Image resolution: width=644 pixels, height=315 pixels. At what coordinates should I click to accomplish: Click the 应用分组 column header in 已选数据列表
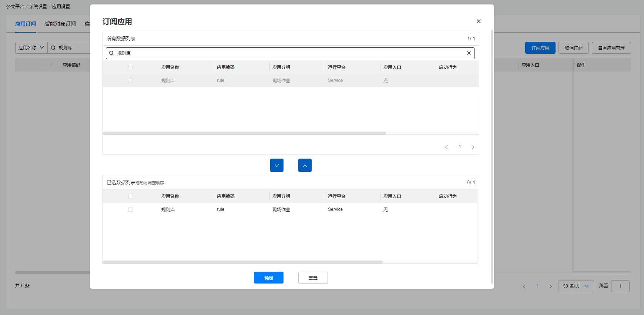281,196
